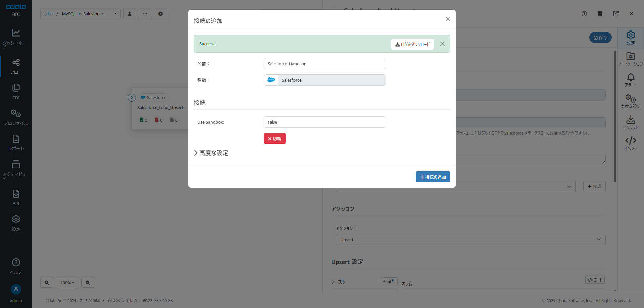
Task: Click the settings panel vertical scrollbar
Action: 615,116
